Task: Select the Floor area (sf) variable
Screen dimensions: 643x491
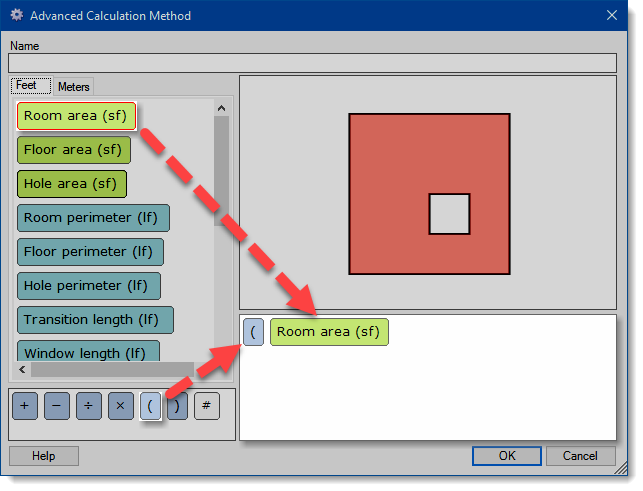Action: pyautogui.click(x=74, y=150)
